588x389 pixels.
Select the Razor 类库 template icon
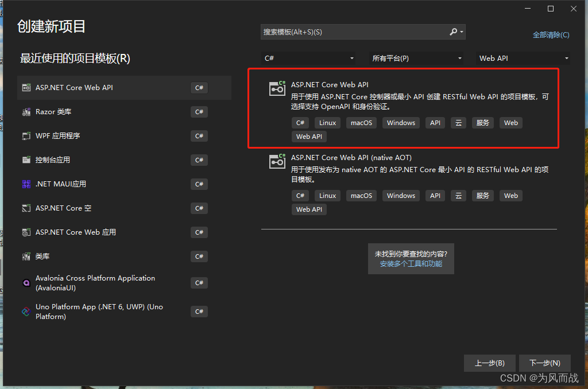[x=26, y=112]
